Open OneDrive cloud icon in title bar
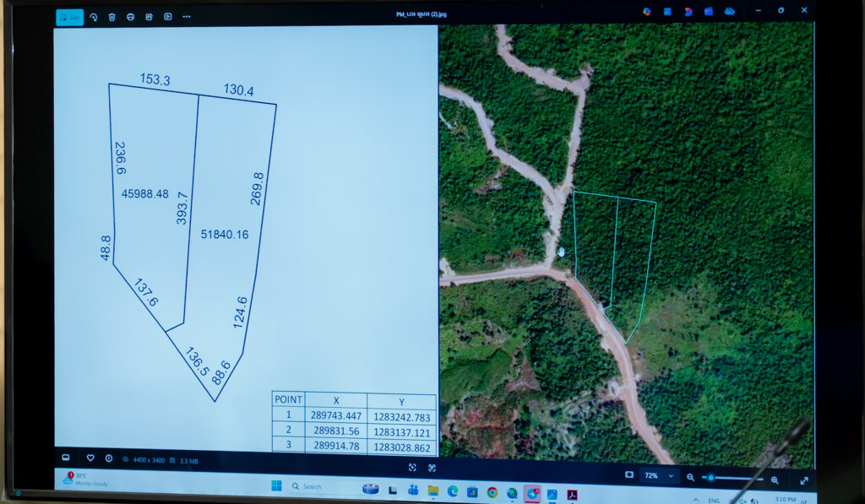 (729, 12)
